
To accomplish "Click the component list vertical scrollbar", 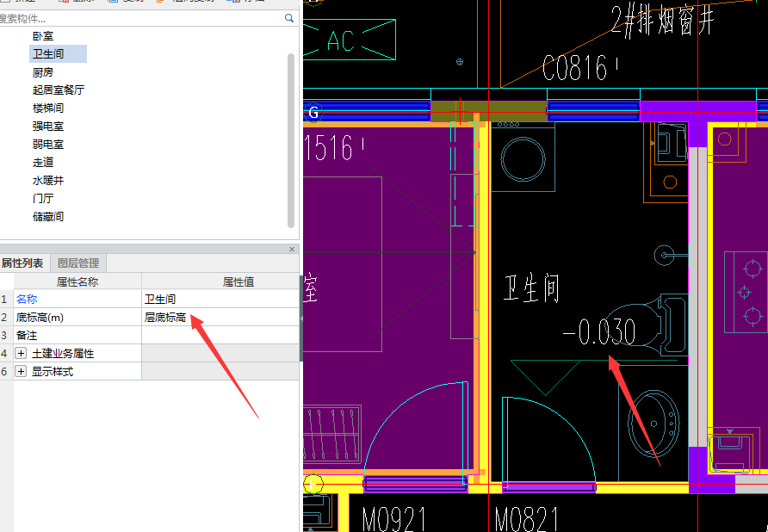I will [291, 140].
